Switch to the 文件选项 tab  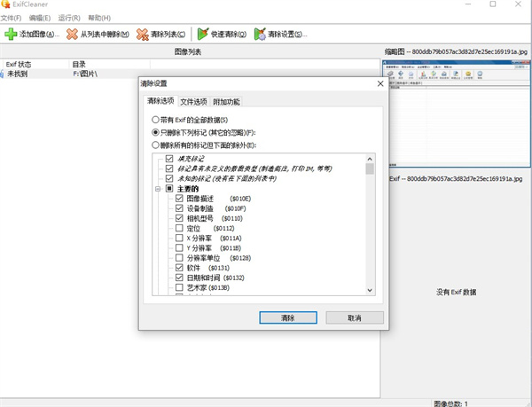[x=193, y=102]
